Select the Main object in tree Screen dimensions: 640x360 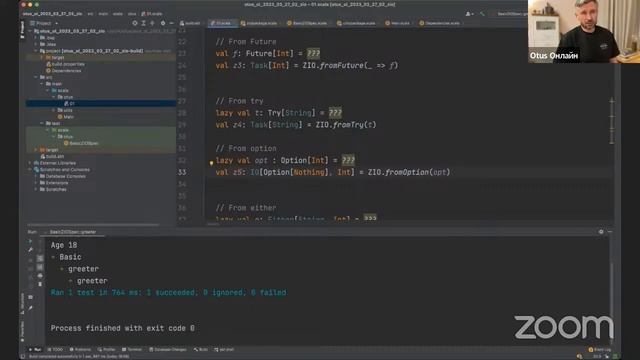[x=66, y=117]
